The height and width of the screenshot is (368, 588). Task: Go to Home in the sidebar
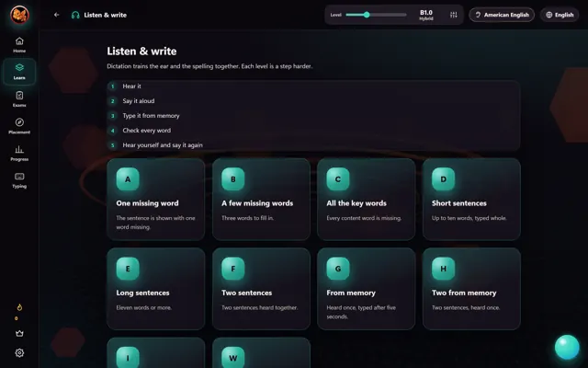coord(19,45)
